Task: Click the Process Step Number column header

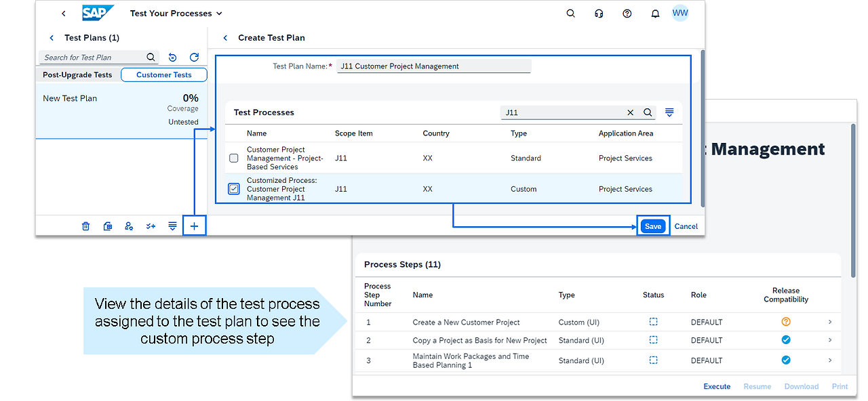Action: click(378, 295)
